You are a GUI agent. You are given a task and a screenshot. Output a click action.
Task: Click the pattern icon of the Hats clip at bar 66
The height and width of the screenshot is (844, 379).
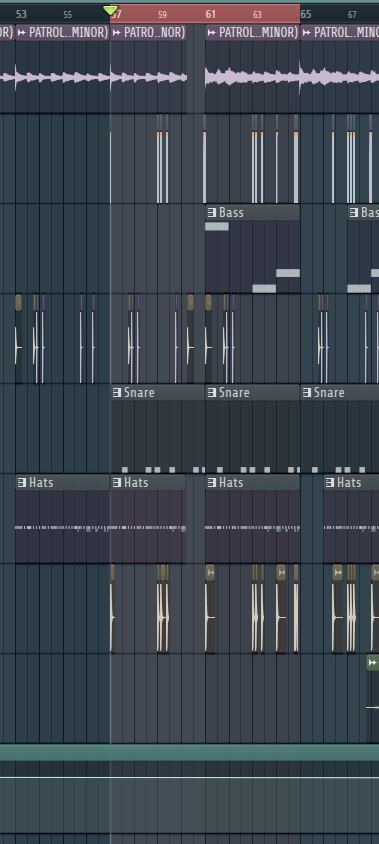pyautogui.click(x=330, y=482)
